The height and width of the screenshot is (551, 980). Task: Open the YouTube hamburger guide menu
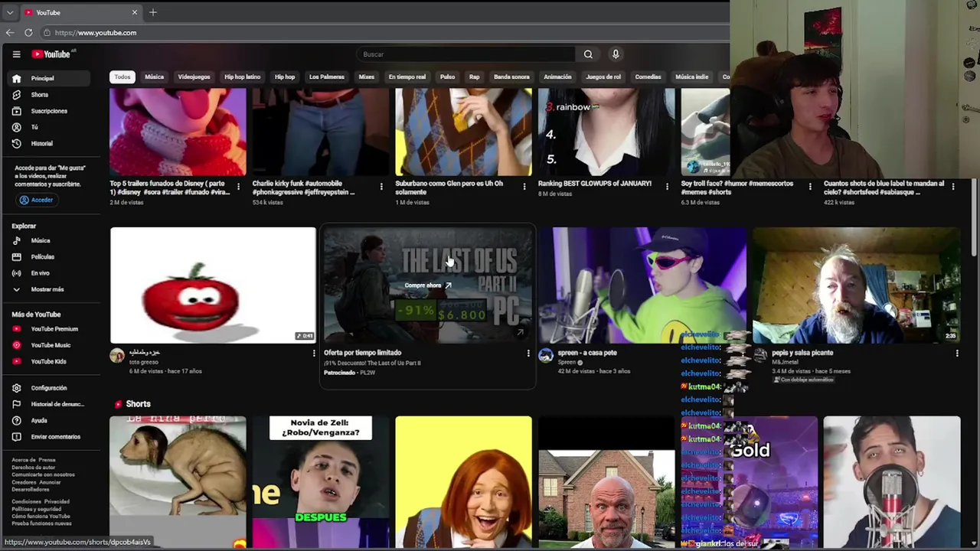(16, 54)
